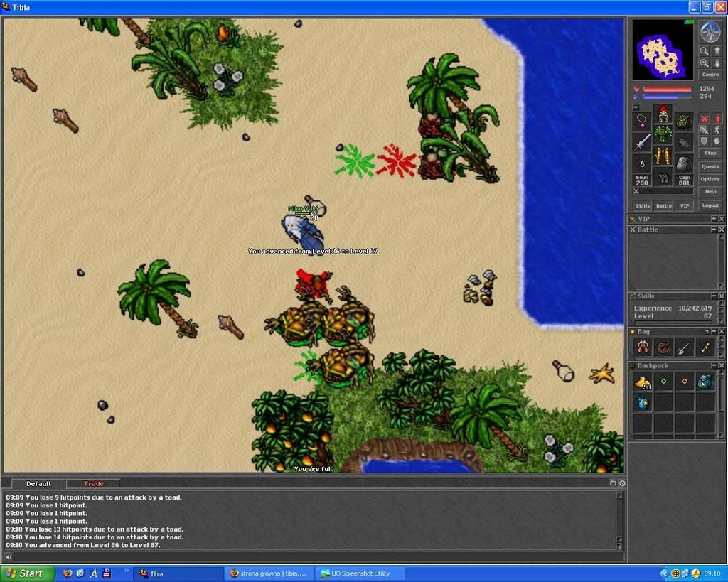Click the Stop button

pyautogui.click(x=710, y=153)
